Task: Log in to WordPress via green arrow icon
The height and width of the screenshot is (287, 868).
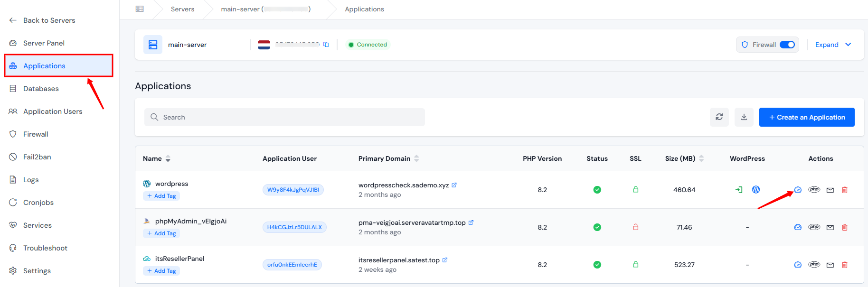Action: [739, 190]
